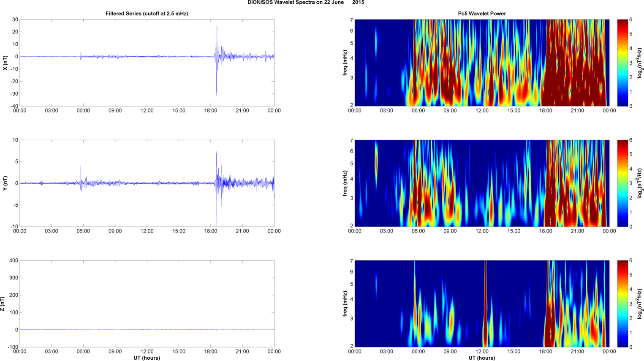The width and height of the screenshot is (644, 361).
Task: Click the colorbar beside top wavelet plot
Action: point(622,63)
